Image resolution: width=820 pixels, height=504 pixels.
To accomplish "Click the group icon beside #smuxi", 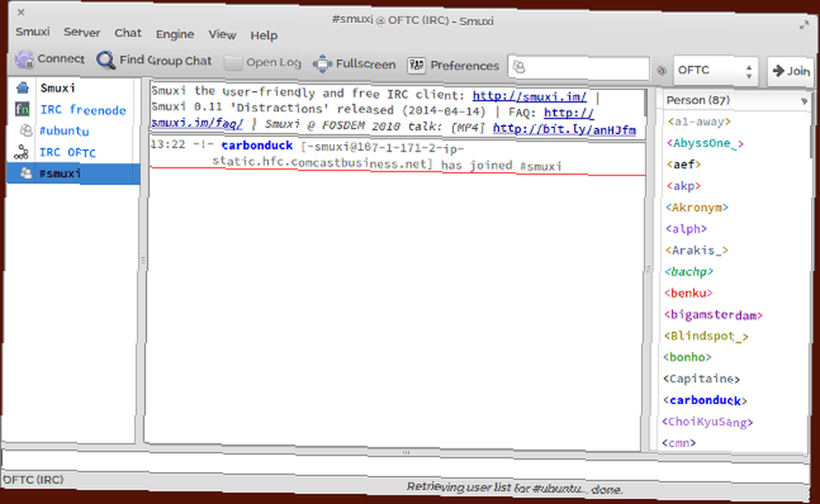I will (x=25, y=173).
